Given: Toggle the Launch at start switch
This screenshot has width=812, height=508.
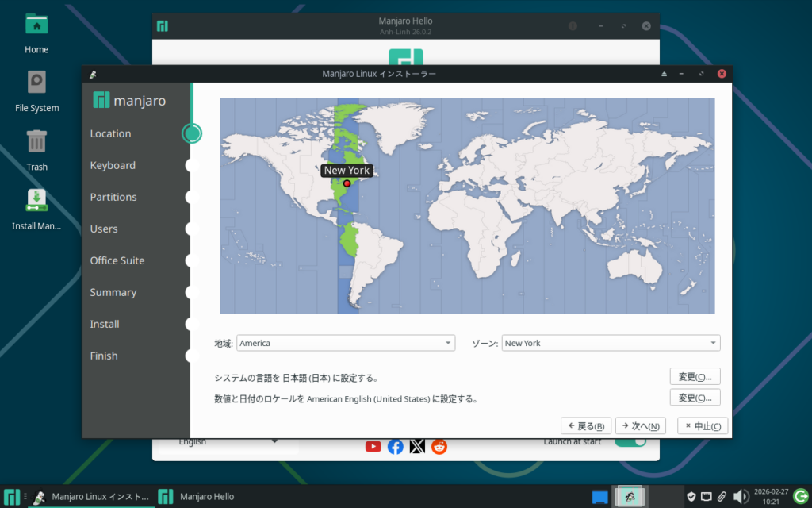Looking at the screenshot, I should tap(630, 442).
